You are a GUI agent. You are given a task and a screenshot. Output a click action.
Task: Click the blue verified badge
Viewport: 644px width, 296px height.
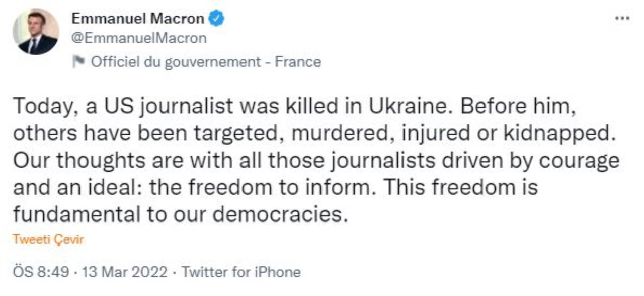216,19
